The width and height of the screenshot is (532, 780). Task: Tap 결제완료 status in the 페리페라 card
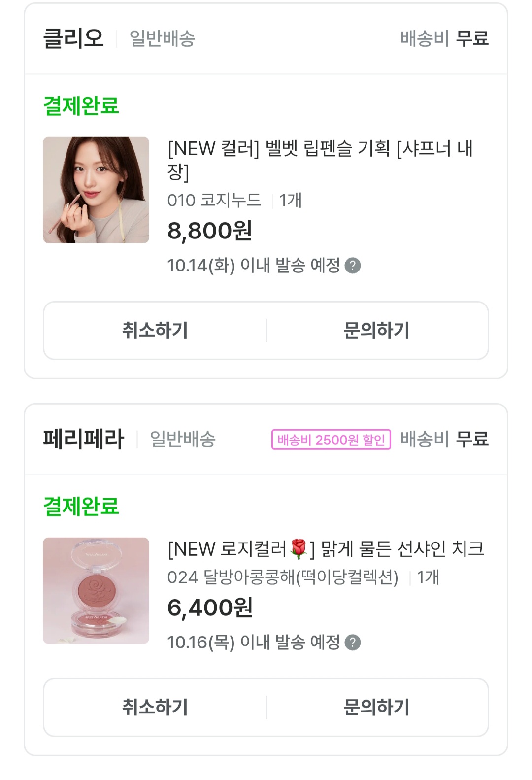pos(81,506)
